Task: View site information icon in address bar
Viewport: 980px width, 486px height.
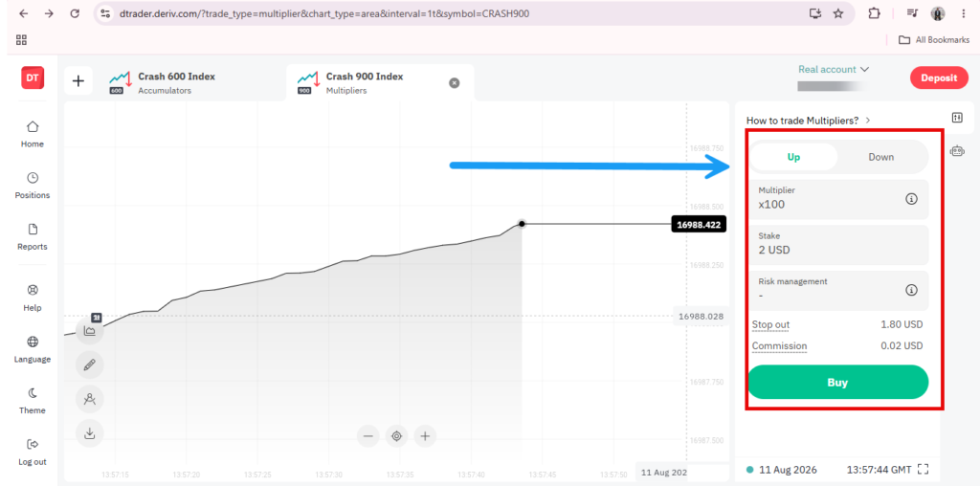Action: click(x=105, y=13)
